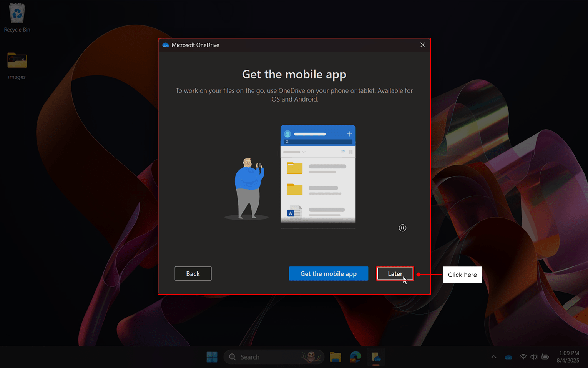Screen dimensions: 588x368
Task: Close the Microsoft OneDrive dialog
Action: (422, 45)
